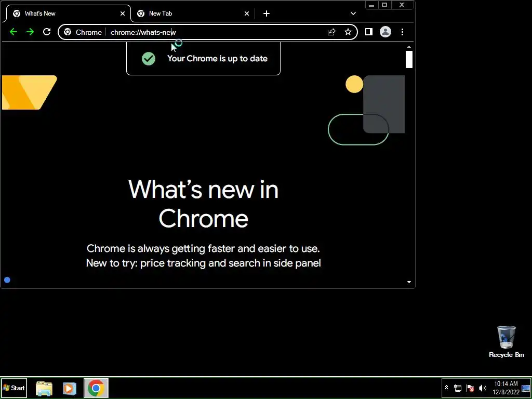Click the 'What's new in Chrome' heading
This screenshot has height=399, width=532.
tap(203, 204)
